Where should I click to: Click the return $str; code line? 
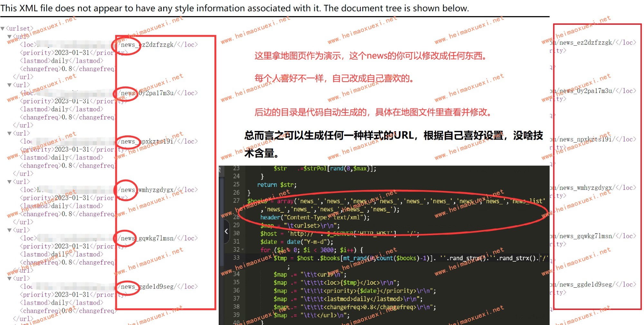click(x=277, y=185)
